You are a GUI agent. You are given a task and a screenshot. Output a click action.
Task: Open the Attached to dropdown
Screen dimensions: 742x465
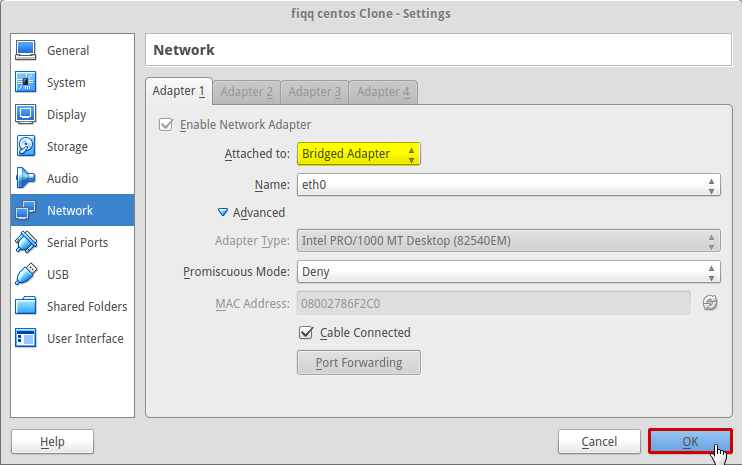tap(359, 154)
